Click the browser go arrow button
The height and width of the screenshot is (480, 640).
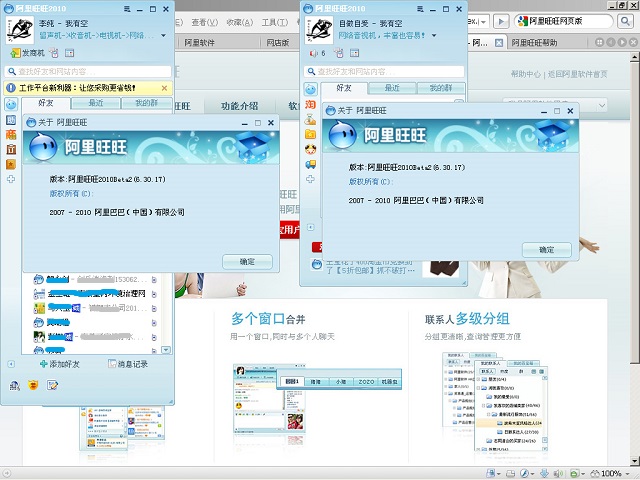[x=501, y=21]
